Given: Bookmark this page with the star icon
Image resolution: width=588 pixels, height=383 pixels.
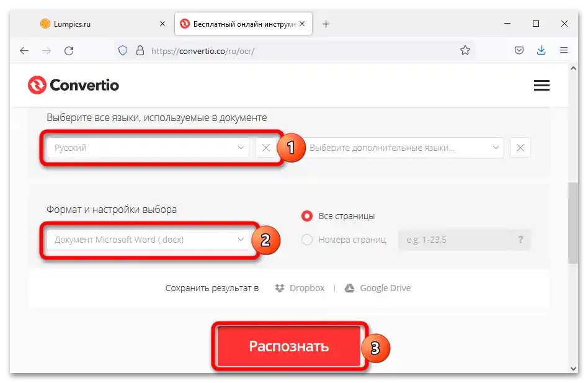Looking at the screenshot, I should click(465, 50).
